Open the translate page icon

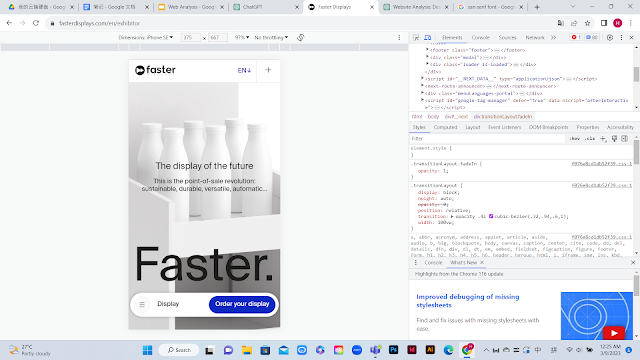560,23
